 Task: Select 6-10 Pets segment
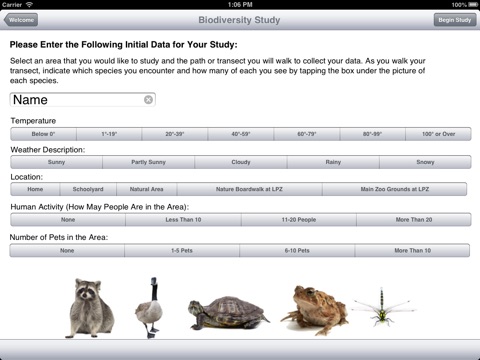[x=297, y=250]
